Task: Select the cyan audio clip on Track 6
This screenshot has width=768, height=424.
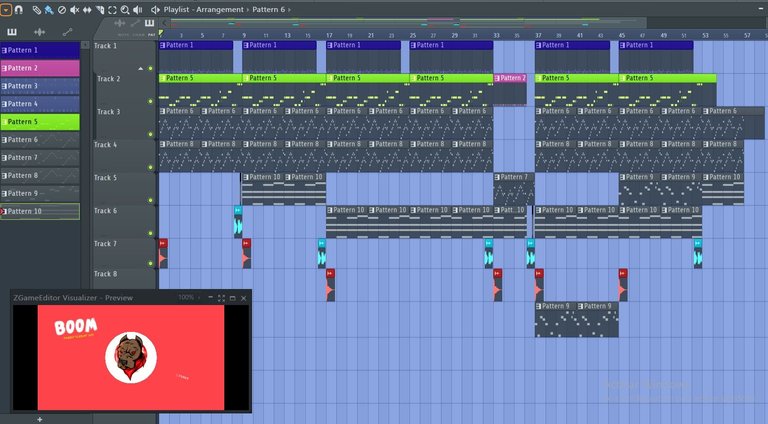Action: coord(238,222)
